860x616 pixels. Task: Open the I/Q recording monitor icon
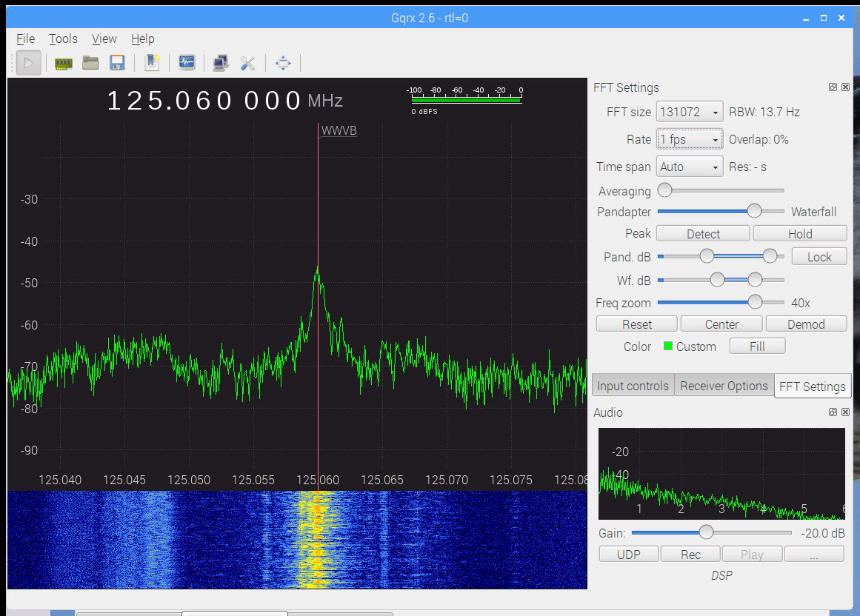click(x=187, y=64)
